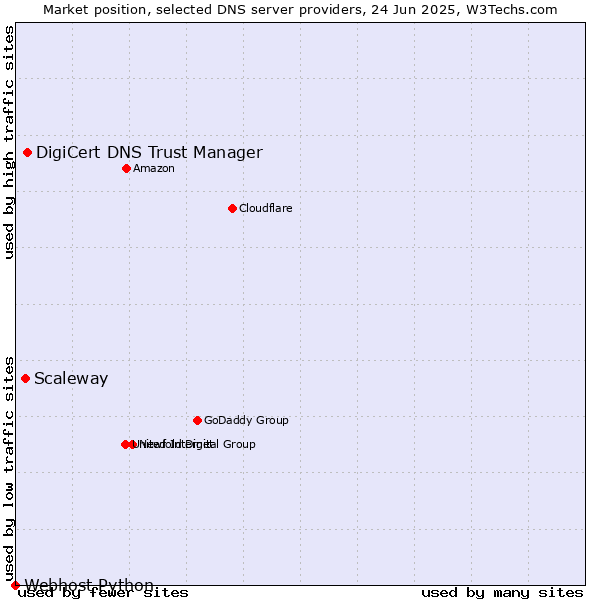Select the 'Cloudflare' label text
The width and height of the screenshot is (600, 600).
click(x=266, y=209)
